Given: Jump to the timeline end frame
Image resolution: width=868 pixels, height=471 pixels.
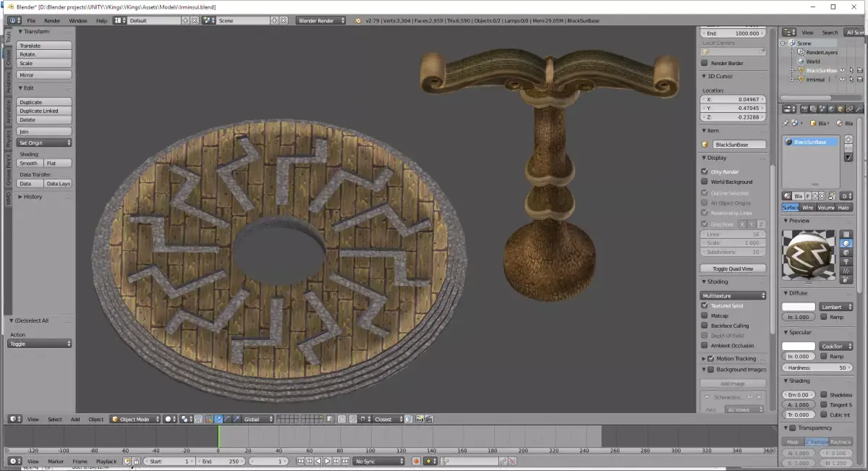Looking at the screenshot, I should [x=346, y=461].
